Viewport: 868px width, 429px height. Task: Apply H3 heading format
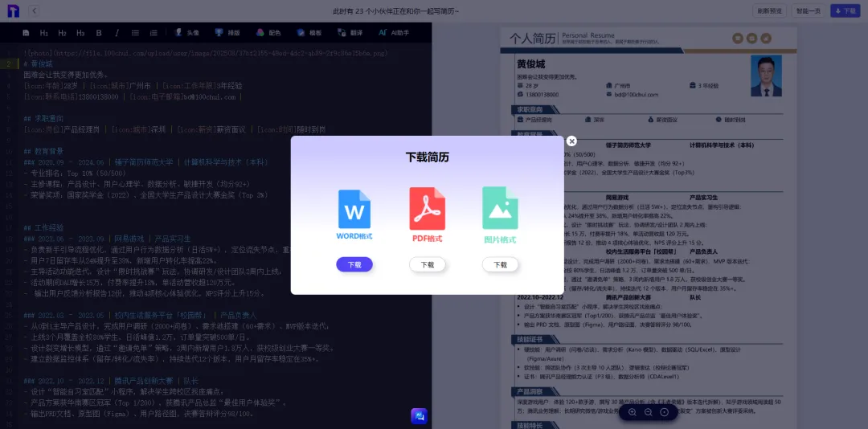point(80,33)
